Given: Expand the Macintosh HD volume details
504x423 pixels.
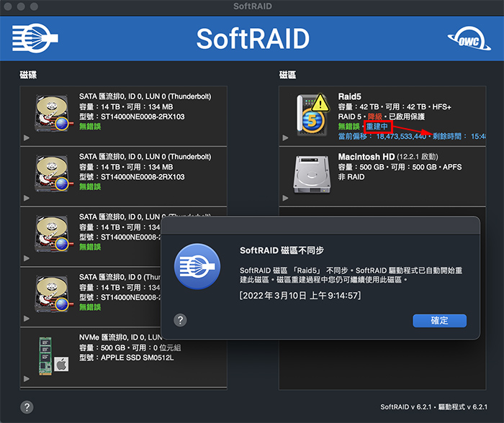Looking at the screenshot, I should (x=285, y=198).
